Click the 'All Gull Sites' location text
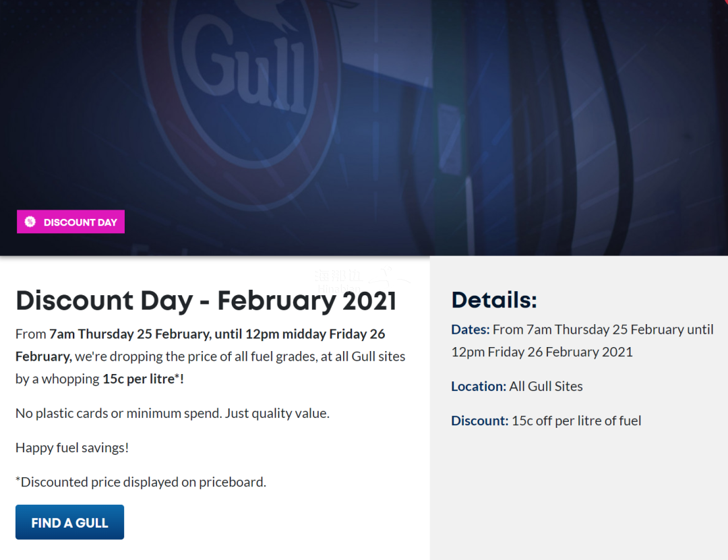The height and width of the screenshot is (560, 728). pyautogui.click(x=546, y=386)
